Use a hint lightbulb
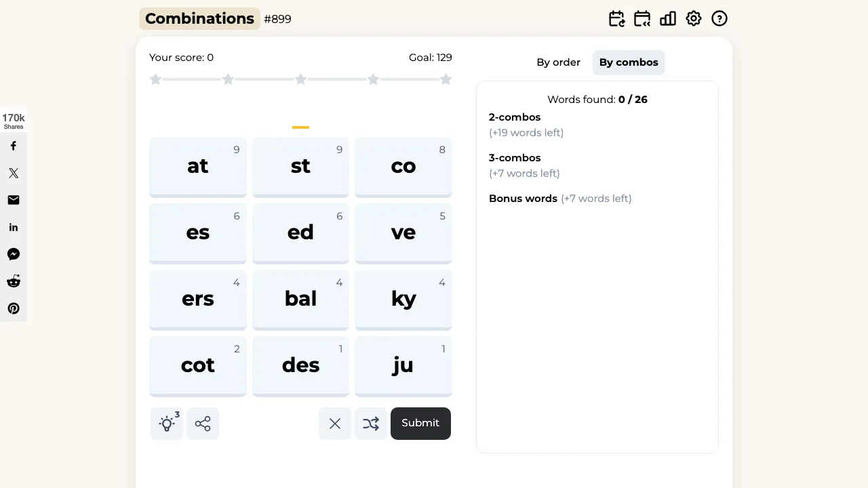Image resolution: width=868 pixels, height=488 pixels. 167,424
